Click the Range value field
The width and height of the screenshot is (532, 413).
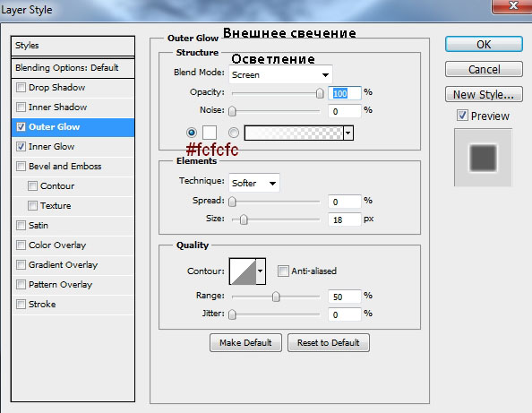click(x=345, y=297)
